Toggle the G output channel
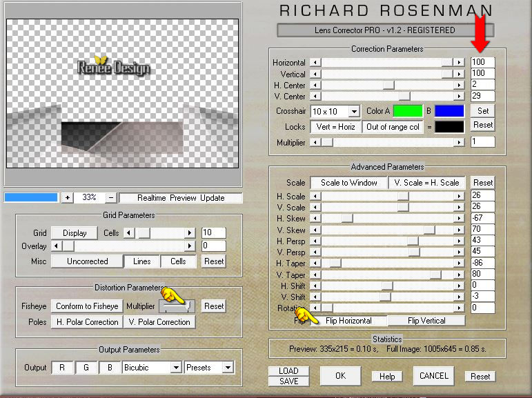 tap(86, 368)
